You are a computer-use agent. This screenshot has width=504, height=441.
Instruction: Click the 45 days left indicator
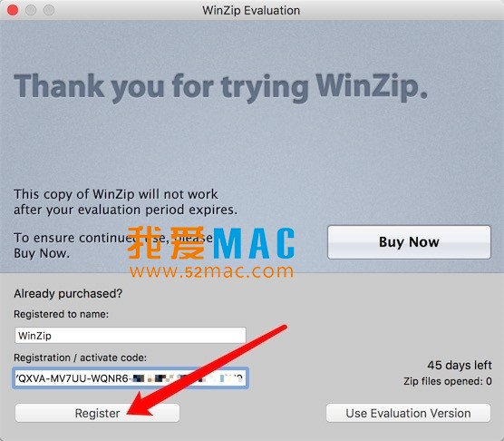460,365
